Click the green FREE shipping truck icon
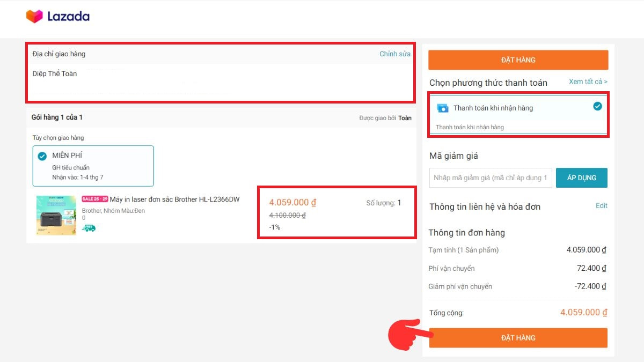Image resolution: width=644 pixels, height=362 pixels. [x=88, y=227]
